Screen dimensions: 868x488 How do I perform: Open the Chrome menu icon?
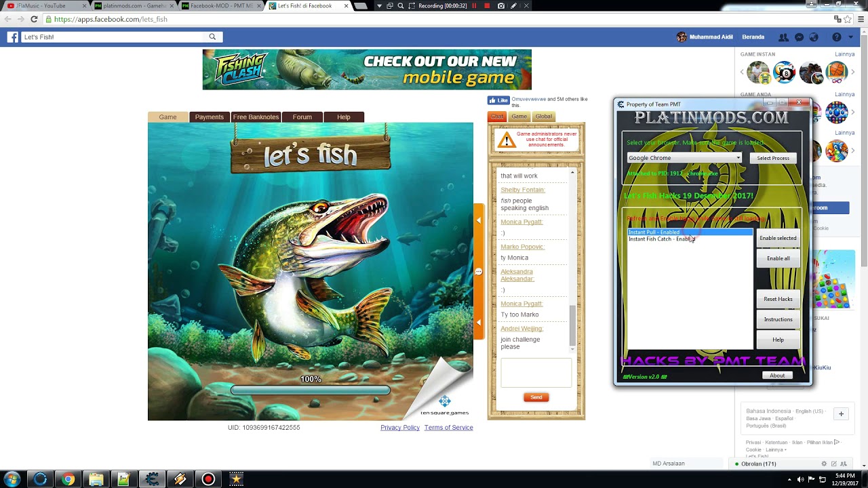coord(860,19)
